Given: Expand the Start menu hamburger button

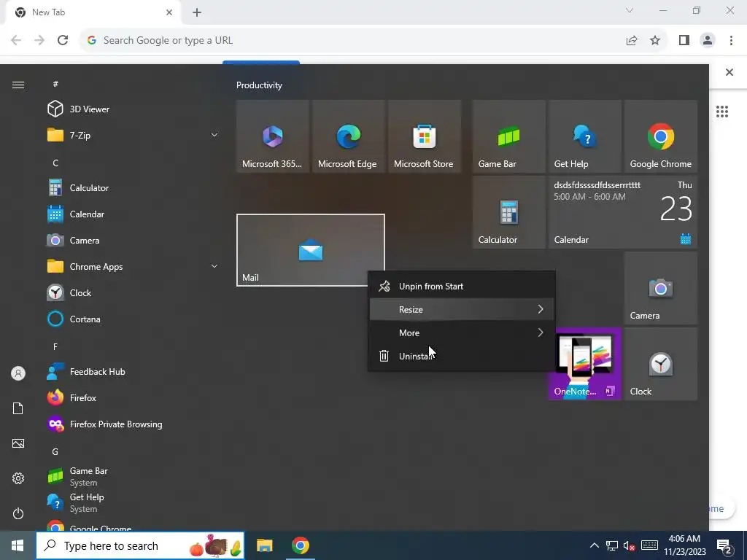Looking at the screenshot, I should (18, 85).
